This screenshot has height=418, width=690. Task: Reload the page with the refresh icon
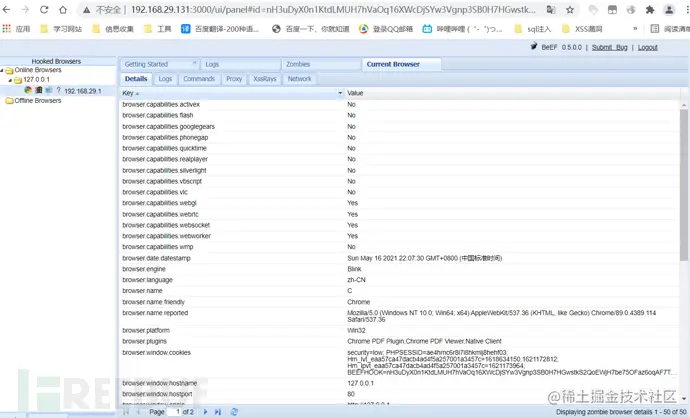pyautogui.click(x=44, y=10)
